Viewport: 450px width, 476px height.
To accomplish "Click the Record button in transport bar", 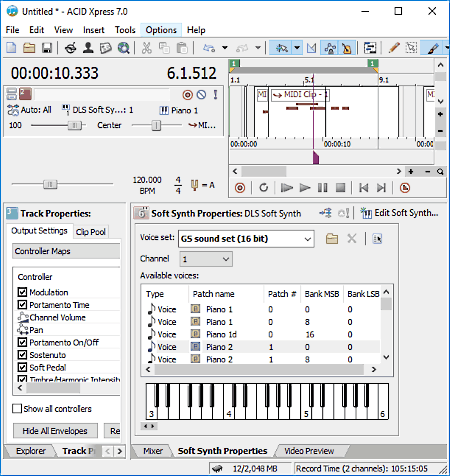I will coord(240,188).
